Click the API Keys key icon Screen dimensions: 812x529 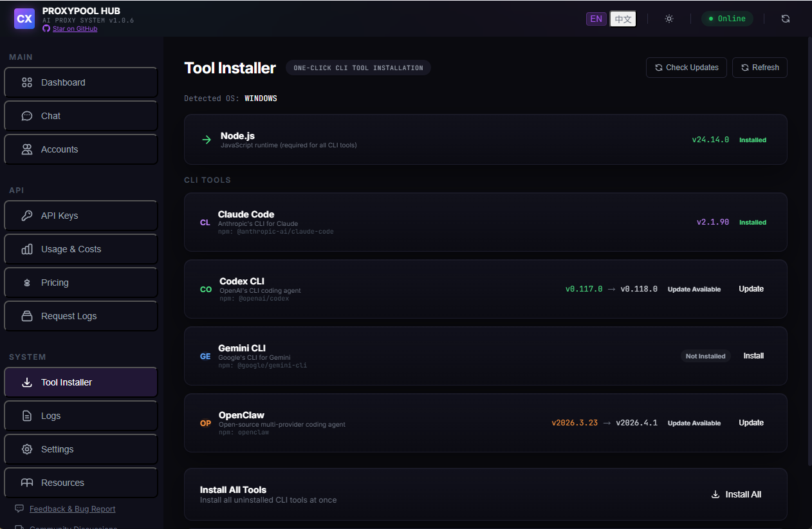27,216
